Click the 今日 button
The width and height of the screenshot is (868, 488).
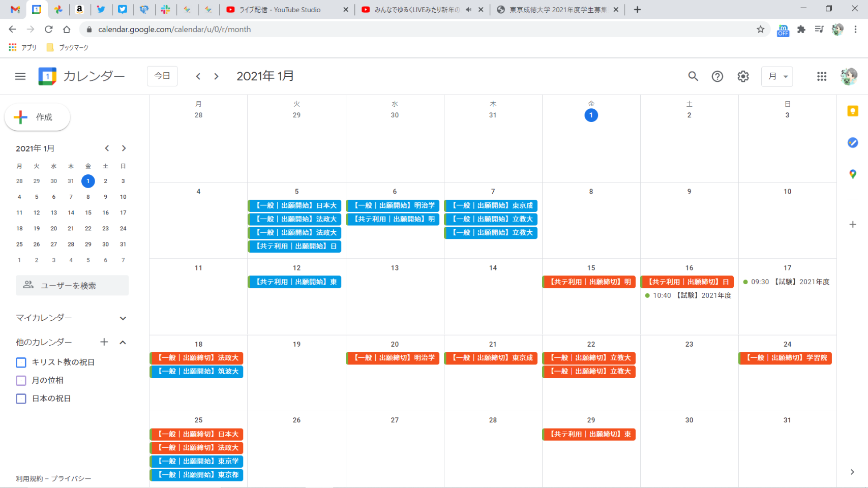click(162, 76)
